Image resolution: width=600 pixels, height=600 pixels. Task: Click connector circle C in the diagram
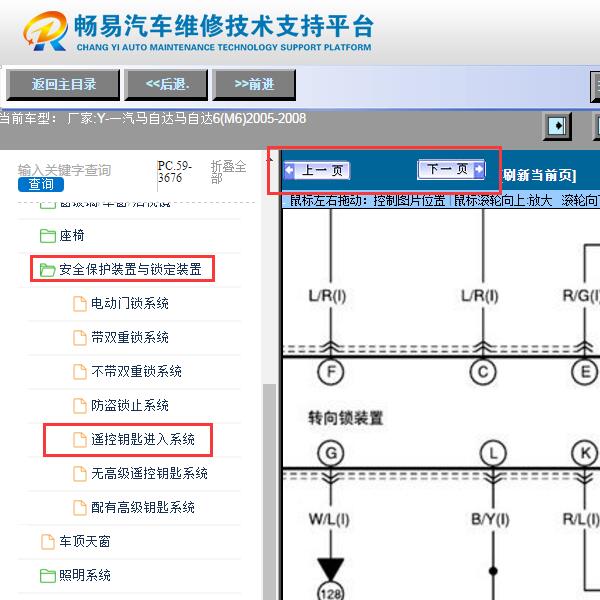click(x=483, y=372)
